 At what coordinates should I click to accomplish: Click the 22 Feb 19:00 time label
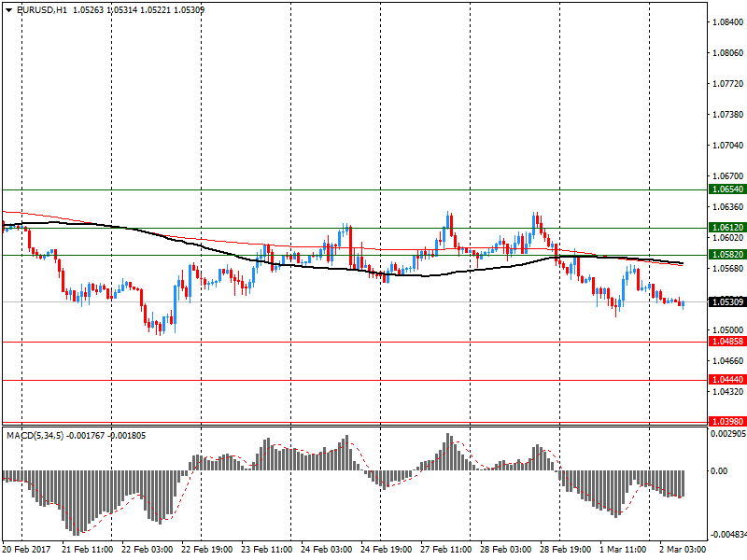tap(206, 550)
